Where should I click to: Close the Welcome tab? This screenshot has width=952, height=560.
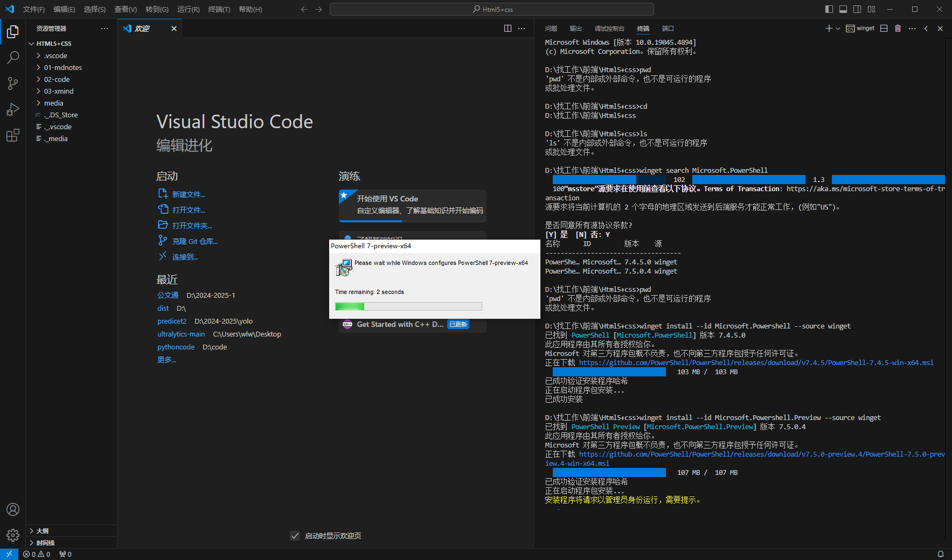[174, 29]
